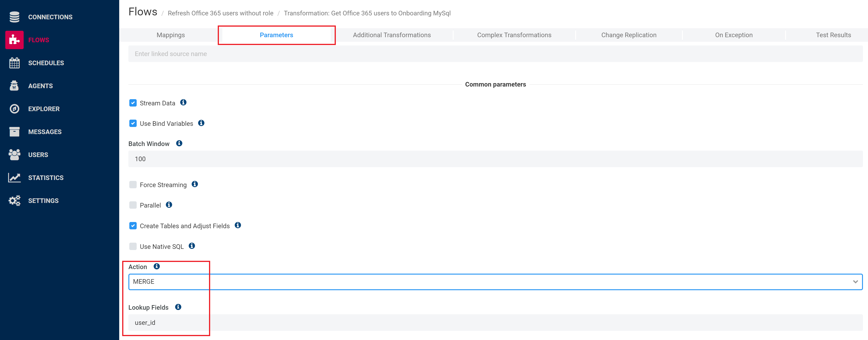Enable the Create Tables and Adjust Fields checkbox
868x340 pixels.
pos(133,226)
